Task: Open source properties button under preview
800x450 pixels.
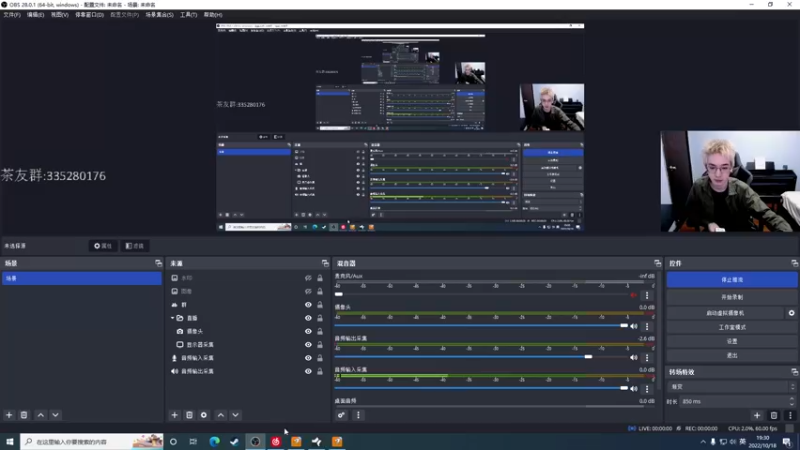Action: click(x=103, y=246)
